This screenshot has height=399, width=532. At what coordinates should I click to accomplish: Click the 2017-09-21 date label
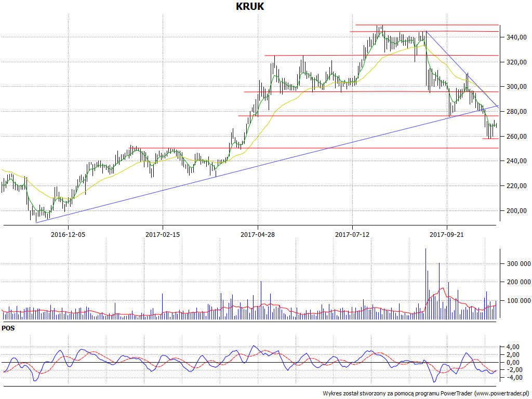(447, 234)
